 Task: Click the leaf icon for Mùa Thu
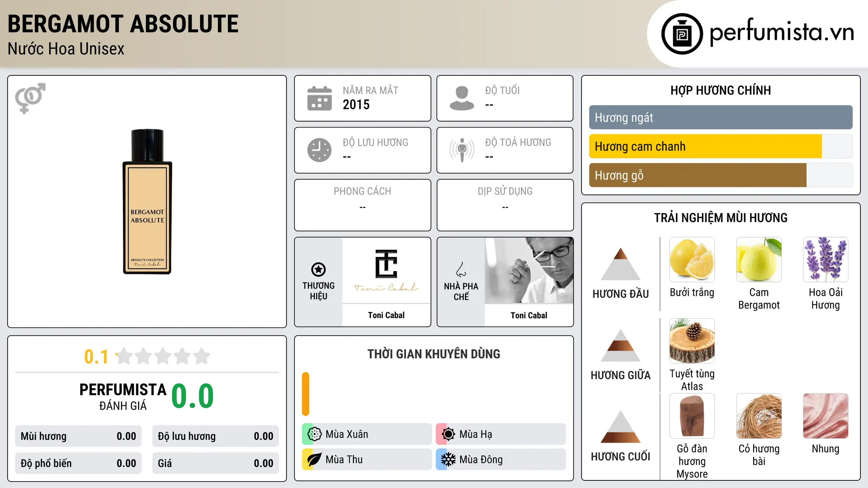click(x=314, y=459)
